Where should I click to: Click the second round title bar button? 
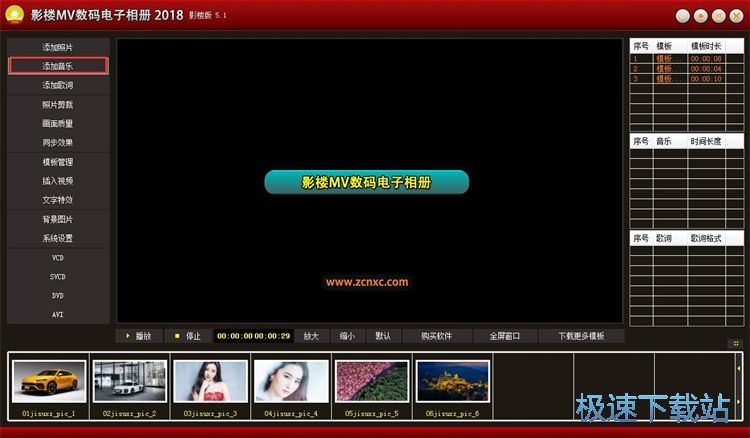(701, 16)
